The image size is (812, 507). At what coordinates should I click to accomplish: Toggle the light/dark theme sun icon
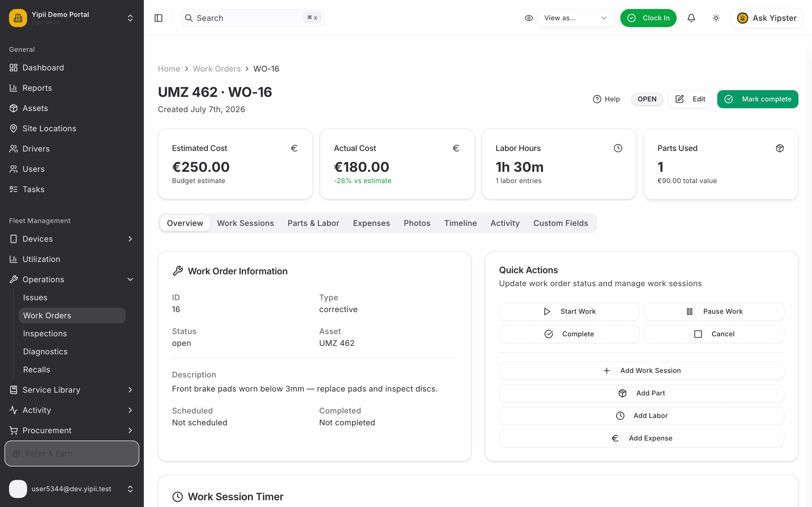(716, 18)
